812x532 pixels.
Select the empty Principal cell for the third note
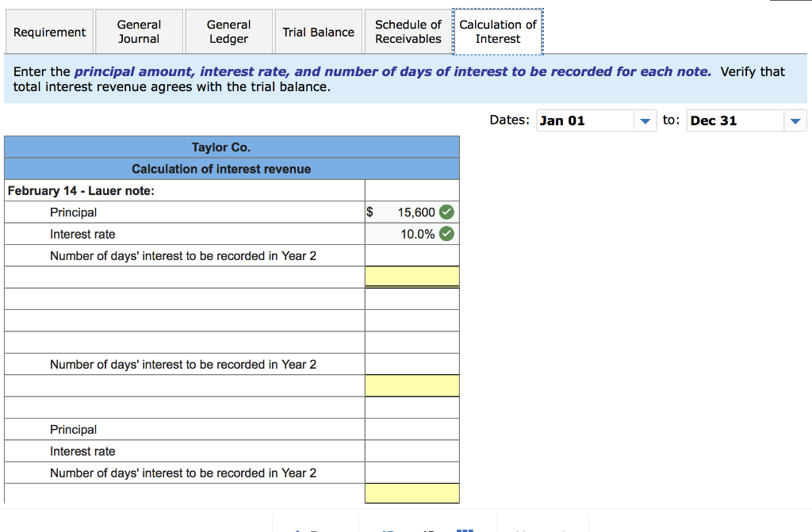pos(412,429)
